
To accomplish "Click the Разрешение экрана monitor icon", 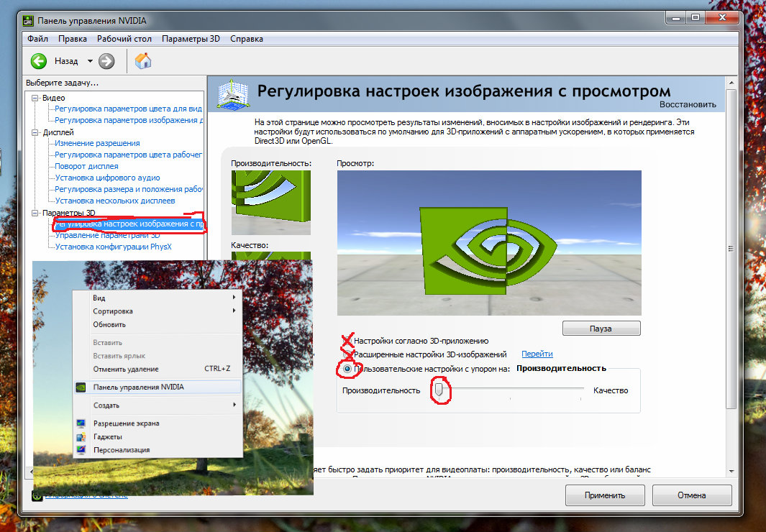I will [x=81, y=423].
